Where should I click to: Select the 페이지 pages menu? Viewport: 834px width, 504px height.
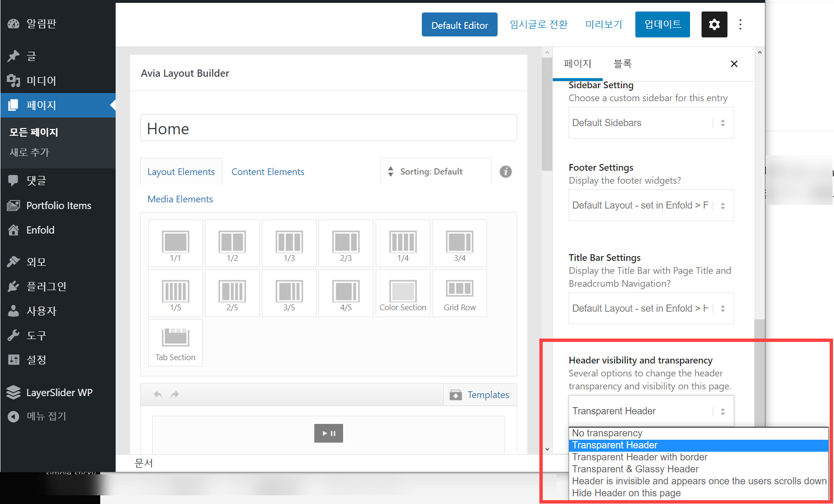click(x=58, y=105)
